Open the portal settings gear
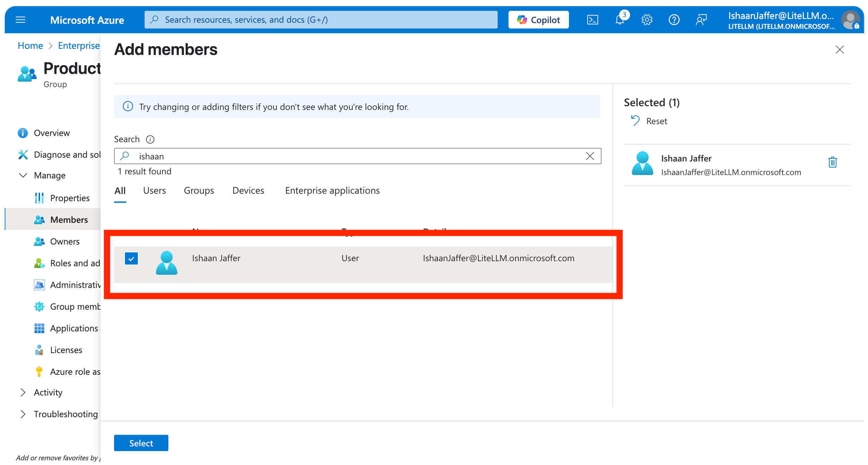868x465 pixels. pyautogui.click(x=647, y=20)
